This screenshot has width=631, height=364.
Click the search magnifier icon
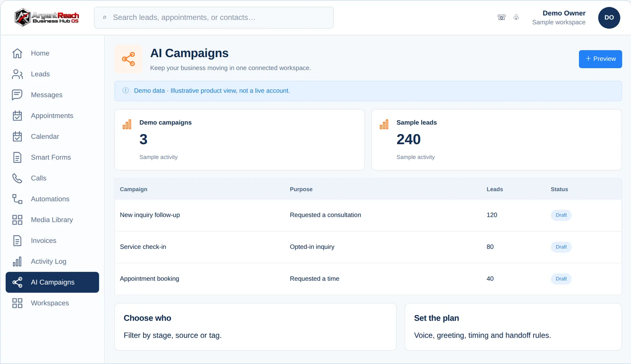coord(105,18)
